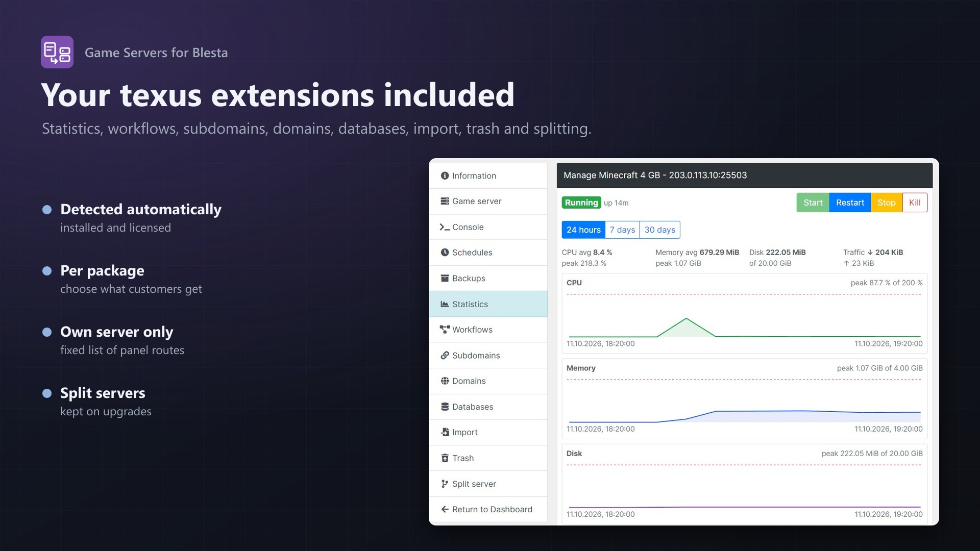Click the Schedules clock icon
980x551 pixels.
(x=445, y=253)
